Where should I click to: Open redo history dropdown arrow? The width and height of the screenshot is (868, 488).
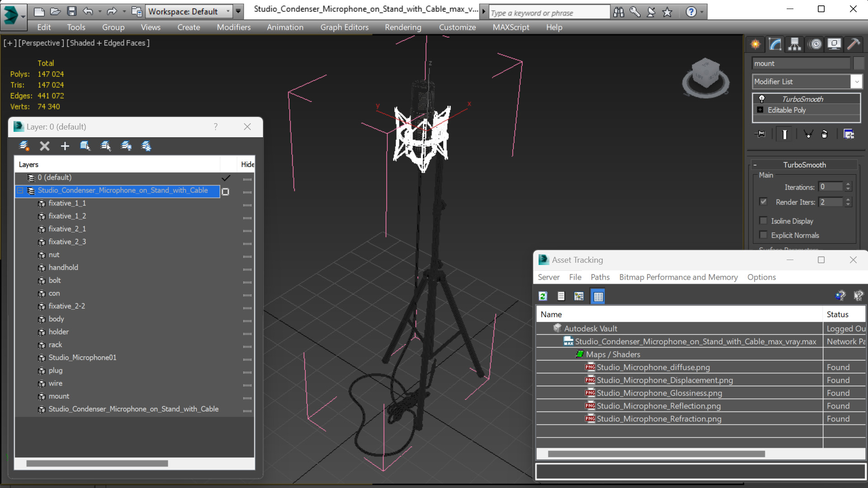coord(124,12)
